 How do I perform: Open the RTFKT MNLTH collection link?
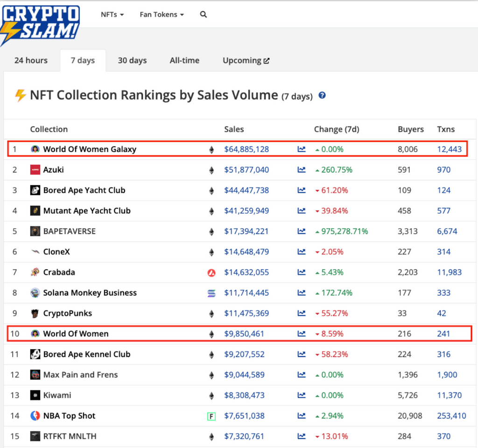(70, 436)
